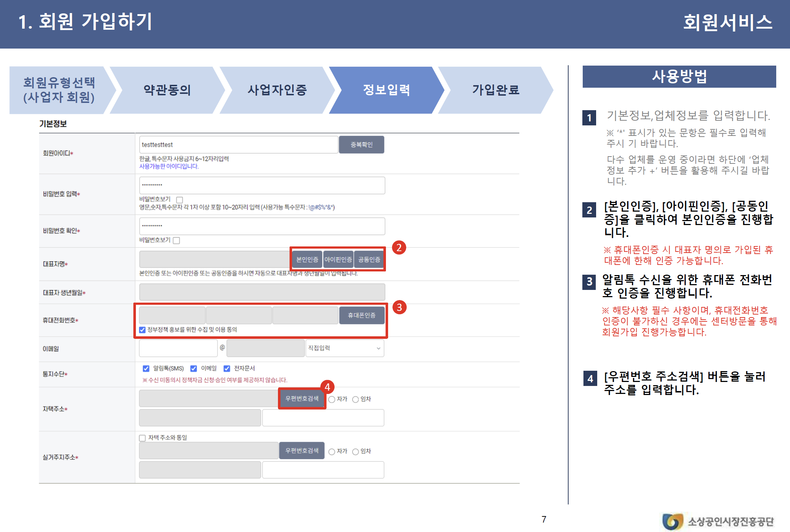Click the 소상공인시장진흥공단 logo icon

click(x=672, y=521)
